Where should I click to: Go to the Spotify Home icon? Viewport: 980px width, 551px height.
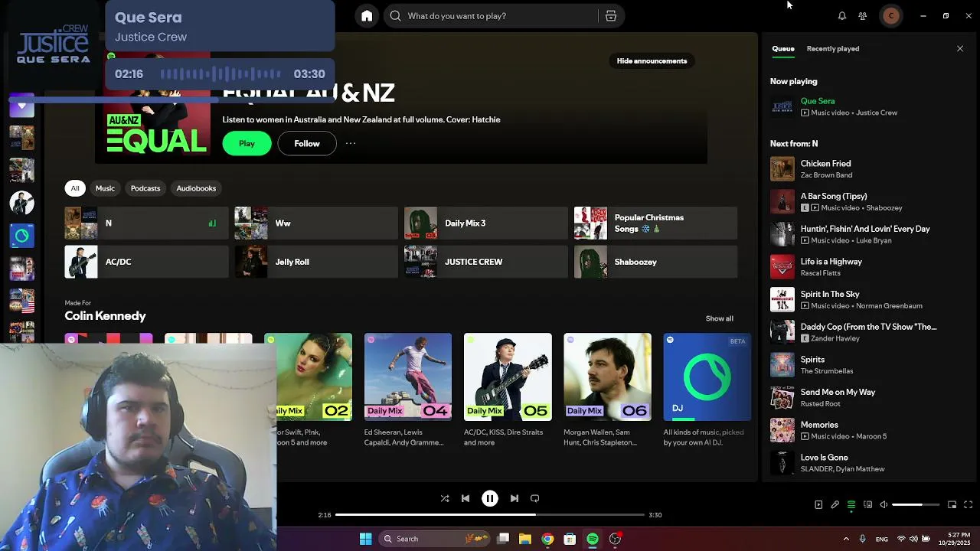(x=367, y=16)
